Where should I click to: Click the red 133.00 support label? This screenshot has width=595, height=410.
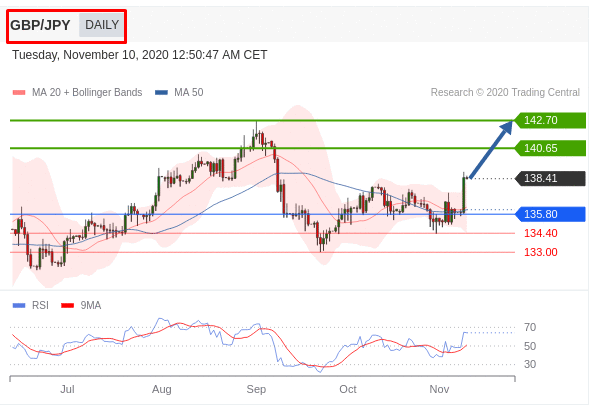[540, 252]
